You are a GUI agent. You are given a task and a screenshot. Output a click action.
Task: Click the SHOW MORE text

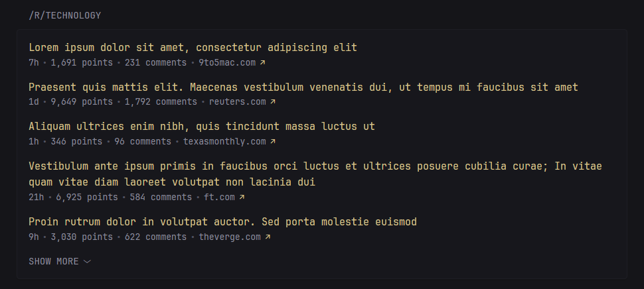pos(54,262)
